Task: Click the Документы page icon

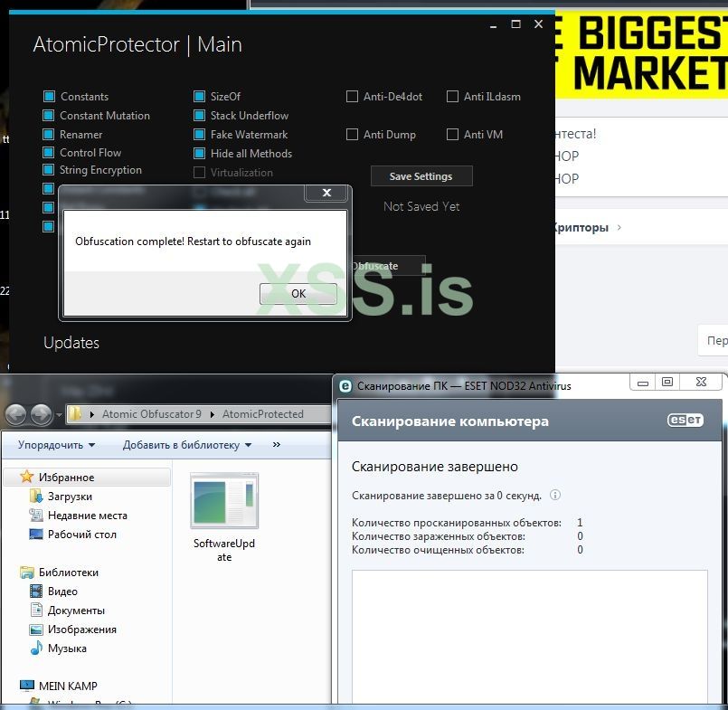Action: tap(36, 610)
